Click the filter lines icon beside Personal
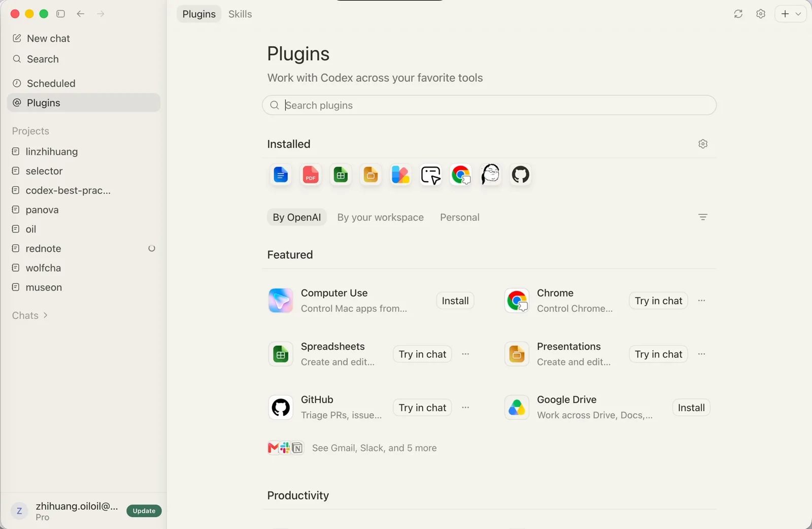Viewport: 812px width, 529px height. pos(703,217)
